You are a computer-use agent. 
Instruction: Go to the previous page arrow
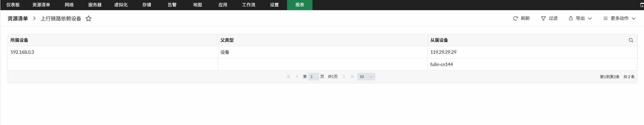pyautogui.click(x=297, y=77)
